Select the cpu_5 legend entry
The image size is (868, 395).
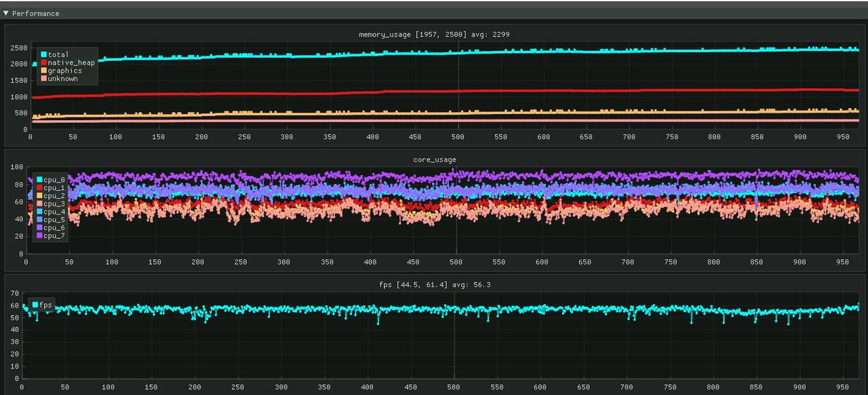click(x=54, y=220)
